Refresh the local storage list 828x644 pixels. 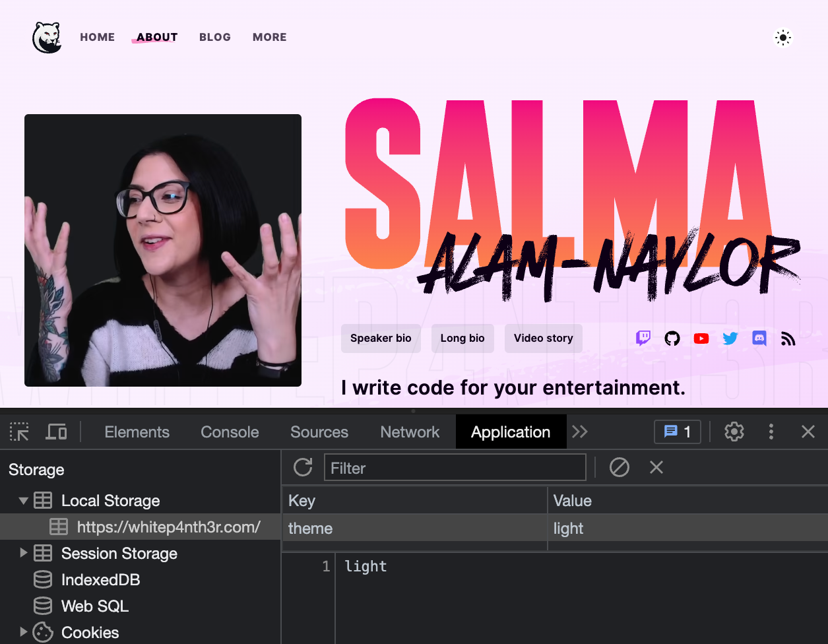[302, 467]
